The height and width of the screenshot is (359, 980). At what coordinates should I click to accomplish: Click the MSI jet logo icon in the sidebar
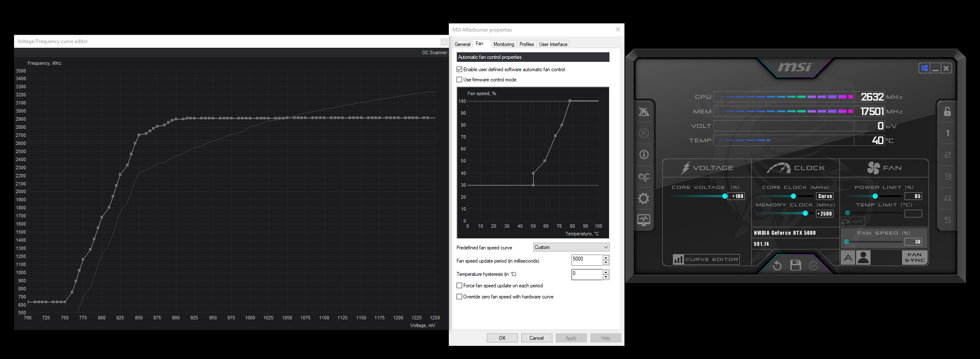pyautogui.click(x=644, y=112)
